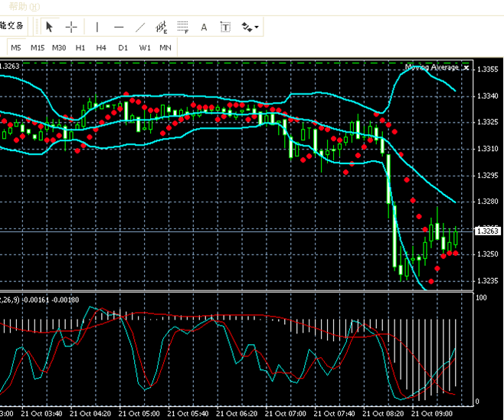The width and height of the screenshot is (504, 420).
Task: Click the 21 Oct 07:00 time label
Action: click(286, 414)
